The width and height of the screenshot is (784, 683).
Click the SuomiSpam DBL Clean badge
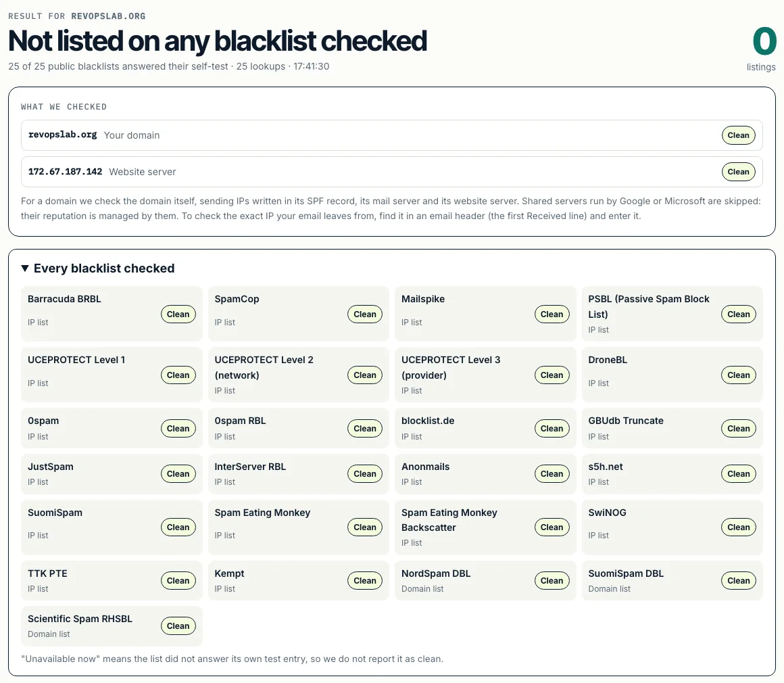739,580
